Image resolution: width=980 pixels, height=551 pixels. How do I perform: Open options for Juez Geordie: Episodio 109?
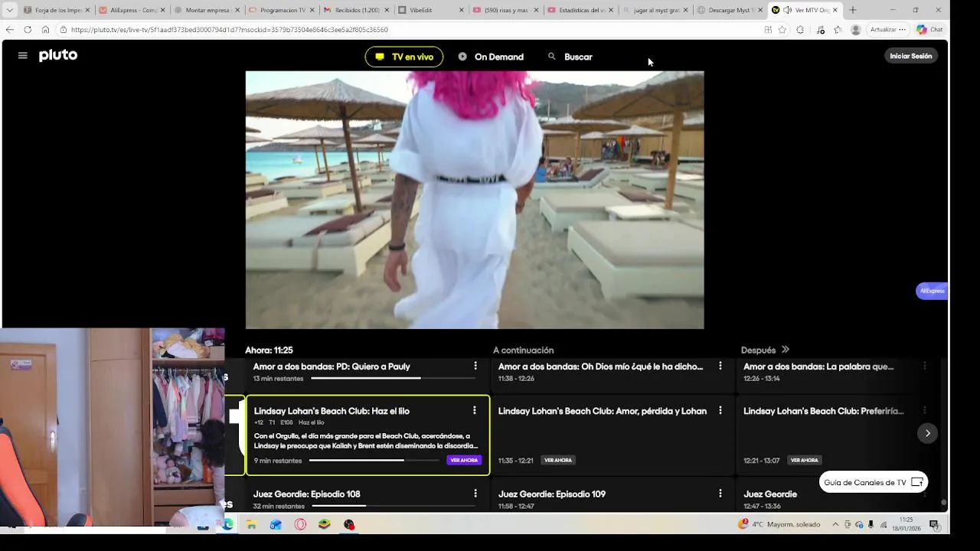(x=720, y=494)
